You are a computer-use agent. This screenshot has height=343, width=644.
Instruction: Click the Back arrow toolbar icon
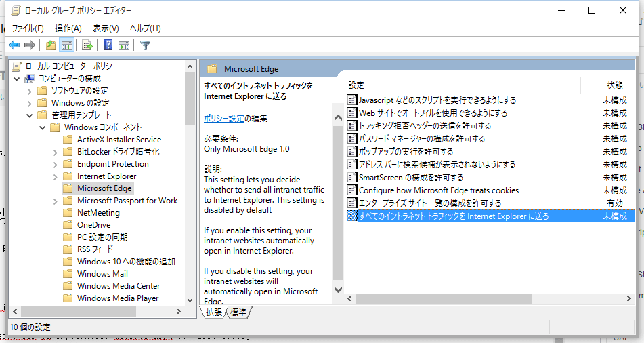click(x=14, y=45)
